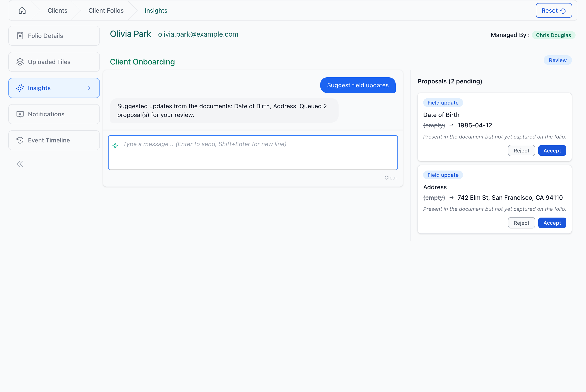586x392 pixels.
Task: Click Field update tag on Address card
Action: 443,175
